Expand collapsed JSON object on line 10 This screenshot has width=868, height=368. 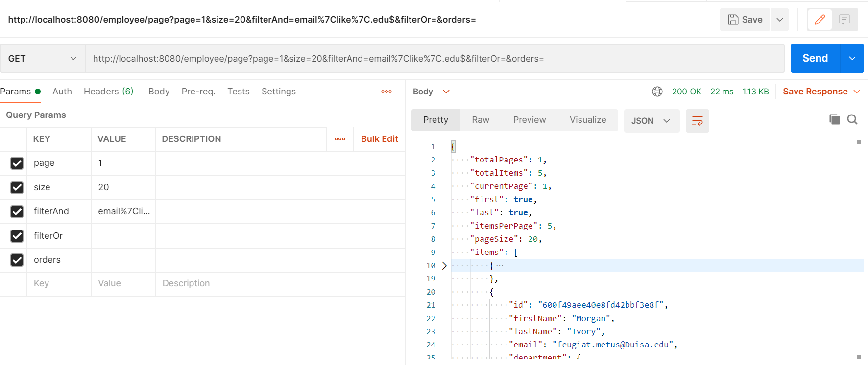pyautogui.click(x=444, y=266)
